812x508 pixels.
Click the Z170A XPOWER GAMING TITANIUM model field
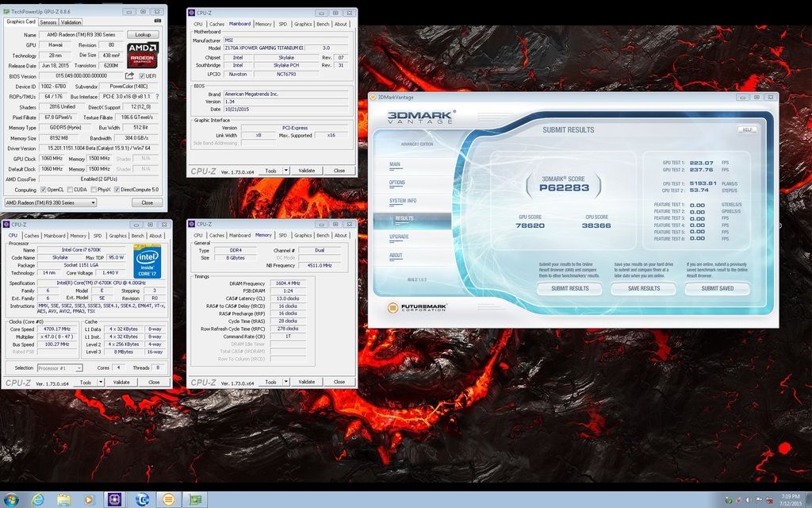pos(263,48)
